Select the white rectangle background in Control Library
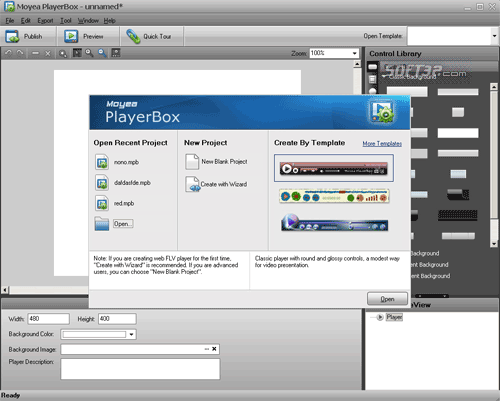Image resolution: width=500 pixels, height=401 pixels. pos(458,133)
